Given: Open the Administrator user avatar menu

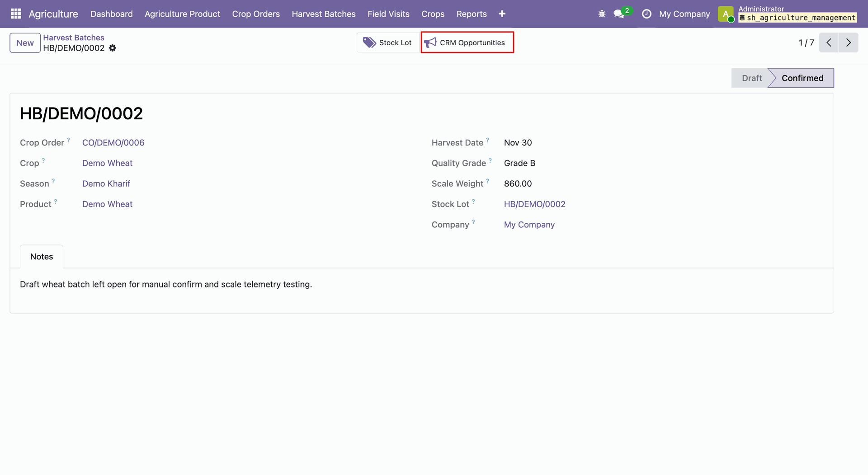Looking at the screenshot, I should pyautogui.click(x=726, y=14).
